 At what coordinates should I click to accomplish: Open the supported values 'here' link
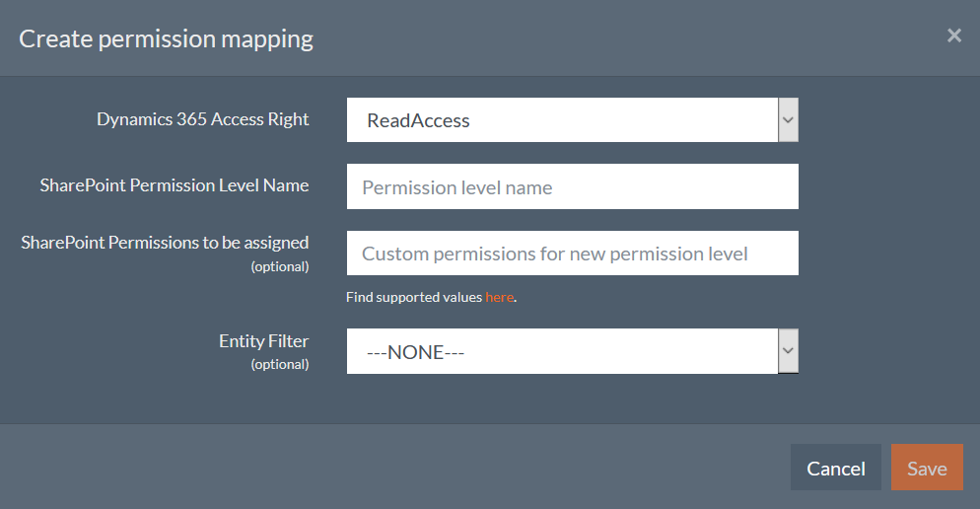click(500, 297)
